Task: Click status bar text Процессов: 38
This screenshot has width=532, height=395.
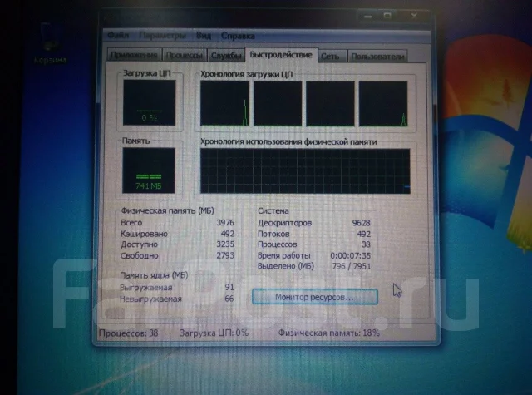Action: coord(128,333)
